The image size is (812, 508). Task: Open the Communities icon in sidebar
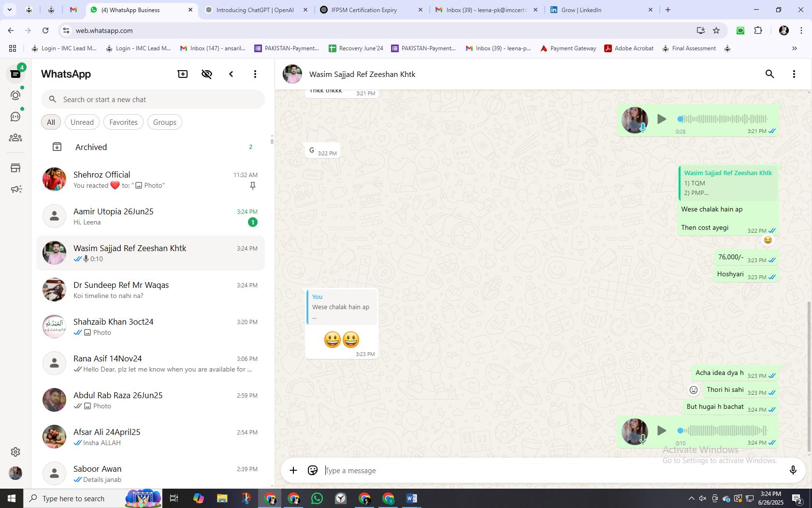[x=15, y=138]
